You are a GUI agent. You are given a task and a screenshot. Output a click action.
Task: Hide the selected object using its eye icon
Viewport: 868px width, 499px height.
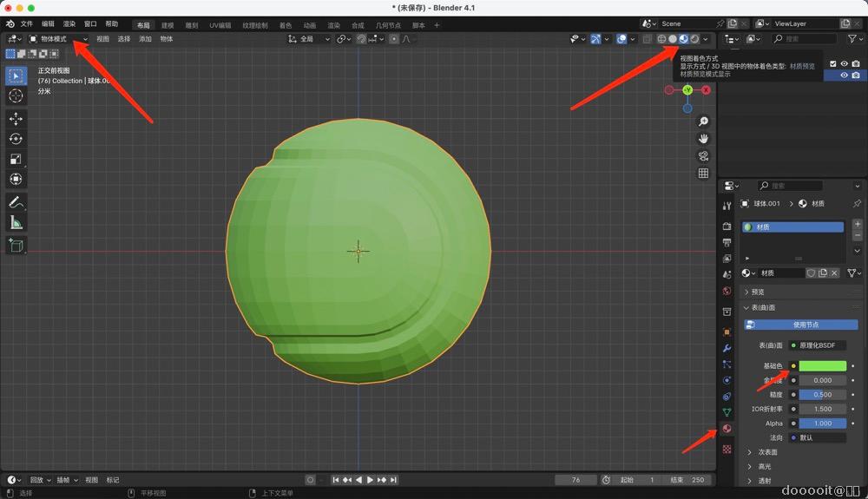click(x=844, y=76)
